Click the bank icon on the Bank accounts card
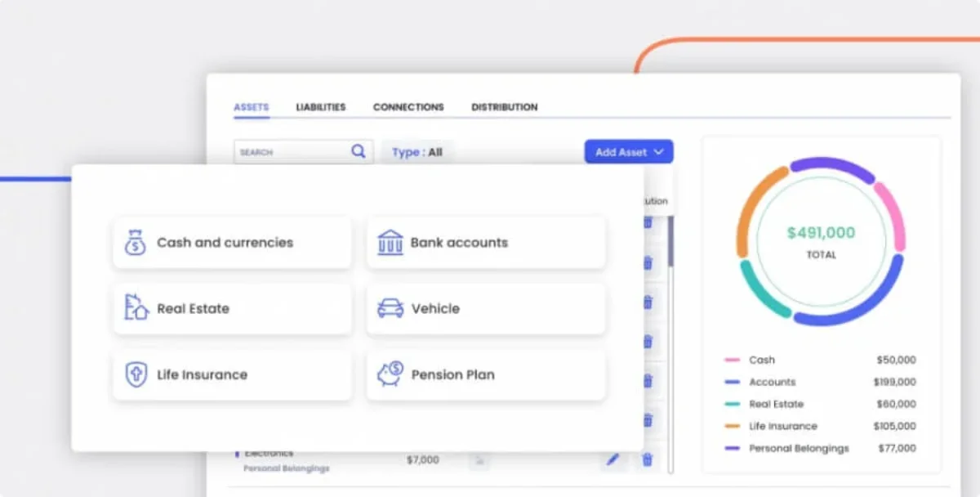 390,241
